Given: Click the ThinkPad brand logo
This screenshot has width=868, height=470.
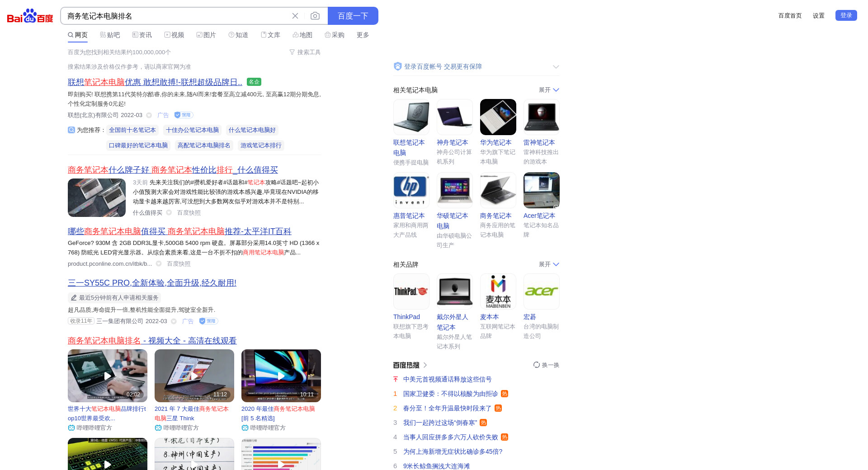Looking at the screenshot, I should click(x=411, y=291).
